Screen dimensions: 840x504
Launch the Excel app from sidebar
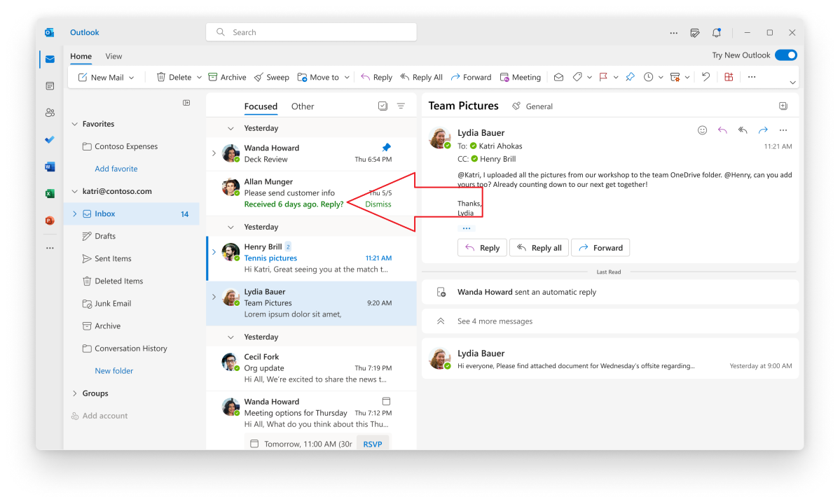(x=50, y=193)
